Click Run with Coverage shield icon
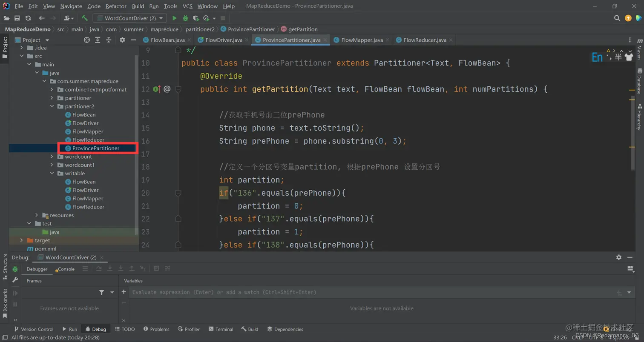 (x=196, y=18)
